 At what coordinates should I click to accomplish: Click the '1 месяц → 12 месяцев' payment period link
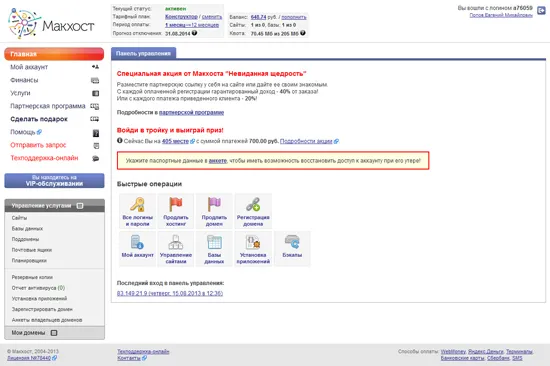[x=192, y=25]
